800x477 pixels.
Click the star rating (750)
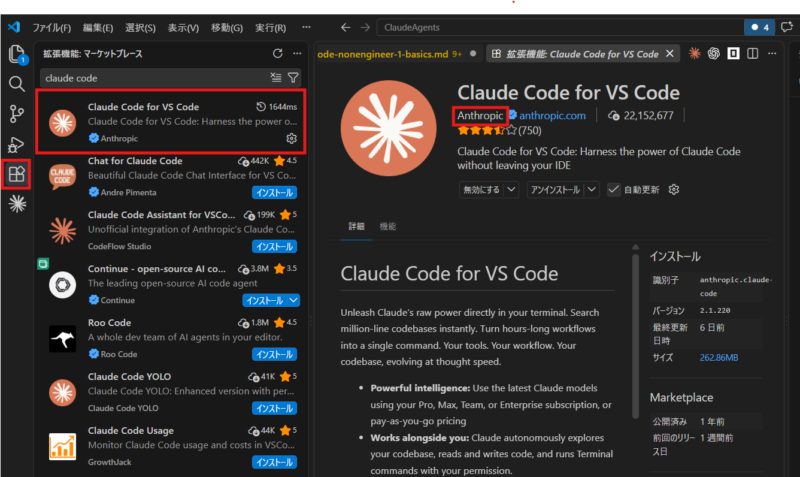[x=499, y=131]
